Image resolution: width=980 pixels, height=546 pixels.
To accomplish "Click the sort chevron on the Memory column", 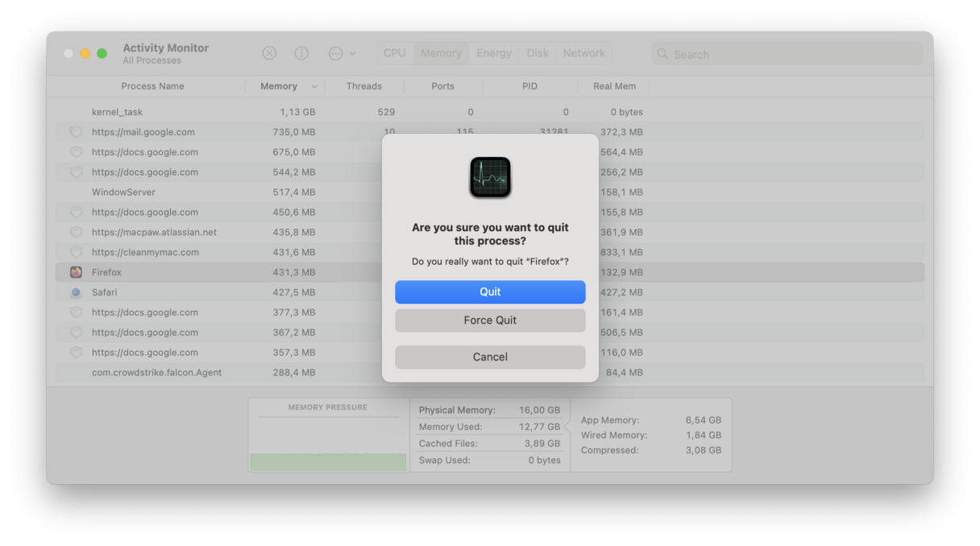I will click(x=314, y=86).
